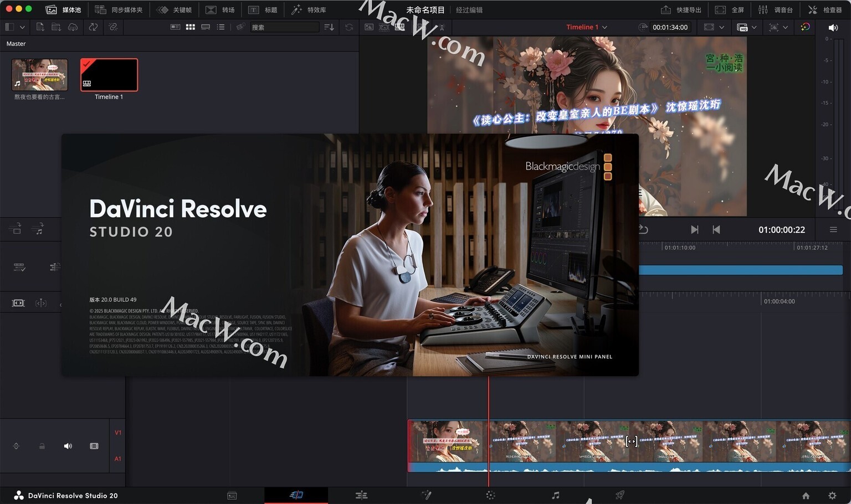Viewport: 851px width, 504px height.
Task: Click the track height resize arrows icon
Action: coord(16,446)
